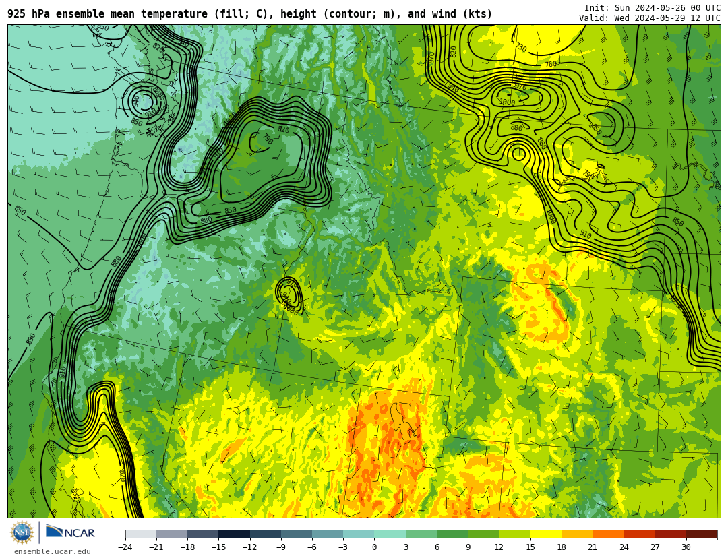728x560 pixels.
Task: Click the -24 colorbar tick label
Action: point(125,547)
